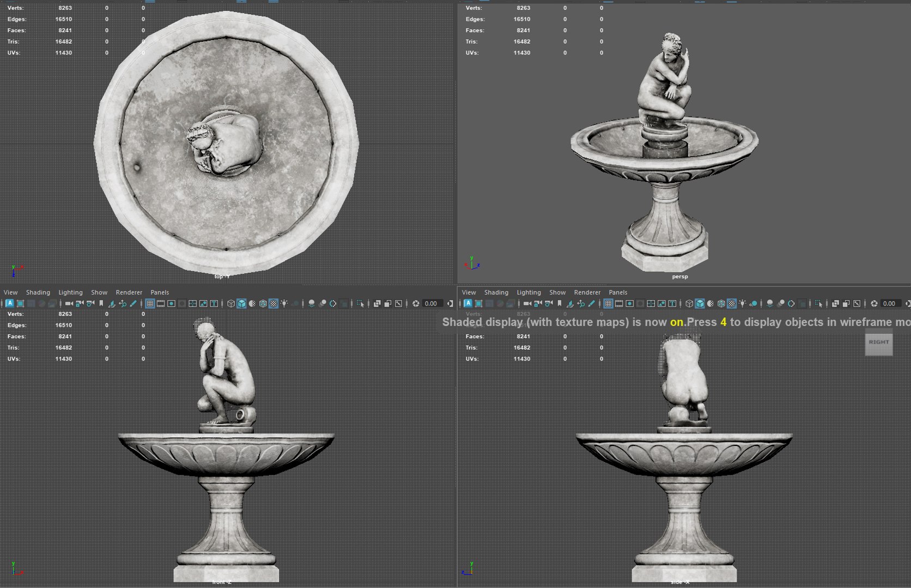Open Shading menu in front view panel
911x588 pixels.
[38, 292]
